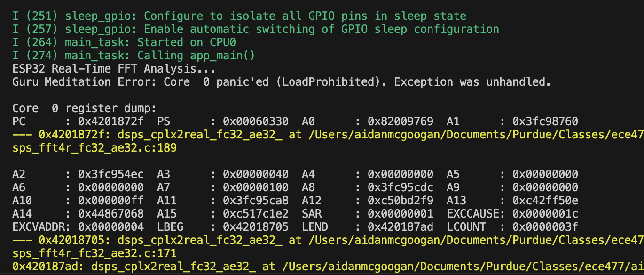
Task: Click the A1 register value 0x3fc98760
Action: (x=545, y=121)
